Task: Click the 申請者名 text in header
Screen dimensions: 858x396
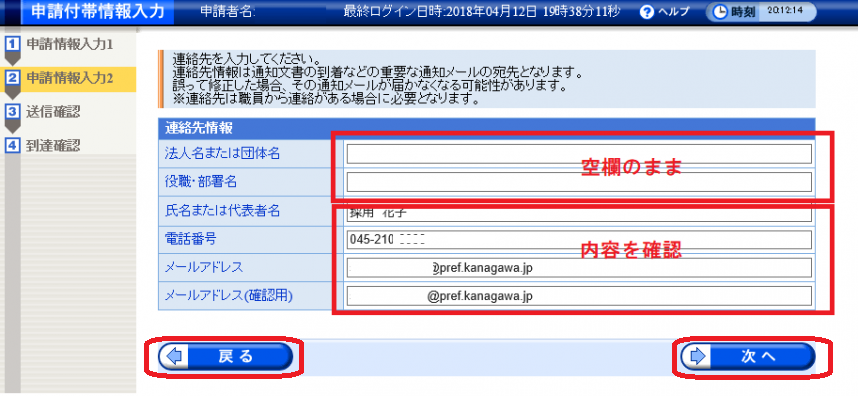Action: click(228, 12)
